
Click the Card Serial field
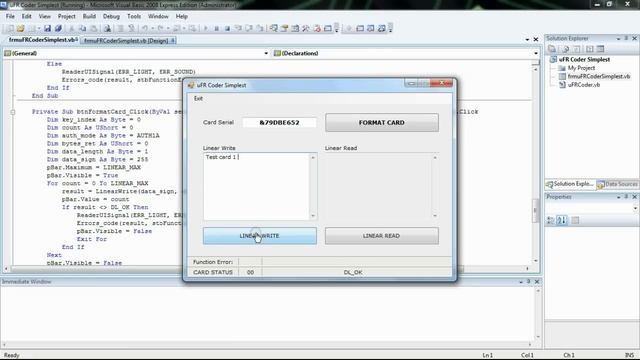pyautogui.click(x=279, y=122)
